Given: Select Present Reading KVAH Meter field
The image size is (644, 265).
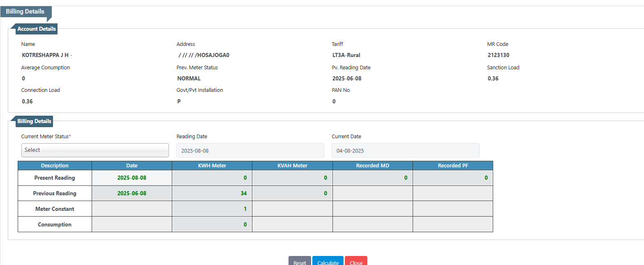Looking at the screenshot, I should (x=292, y=178).
